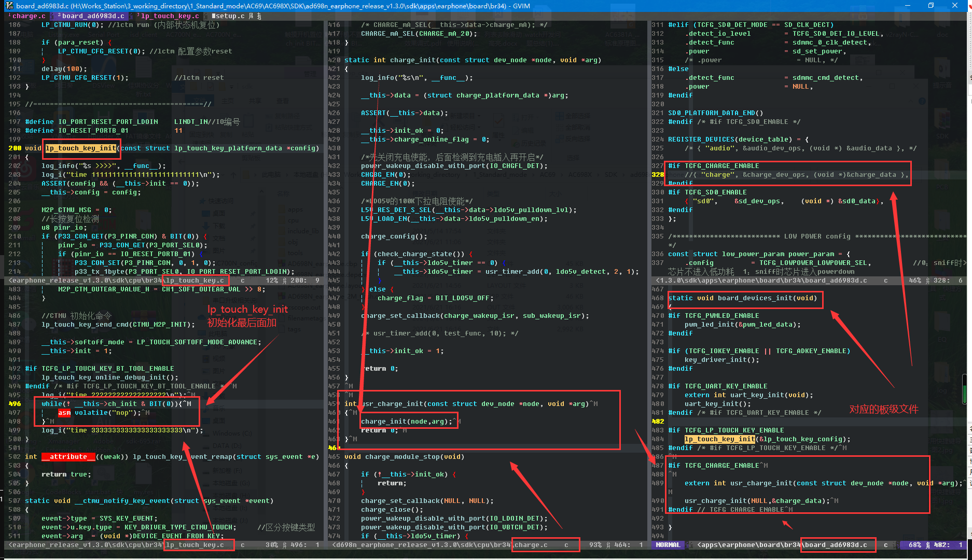Click the pwm_led_init(&pwm_led_data); line
Image resolution: width=972 pixels, height=560 pixels.
[x=742, y=325]
